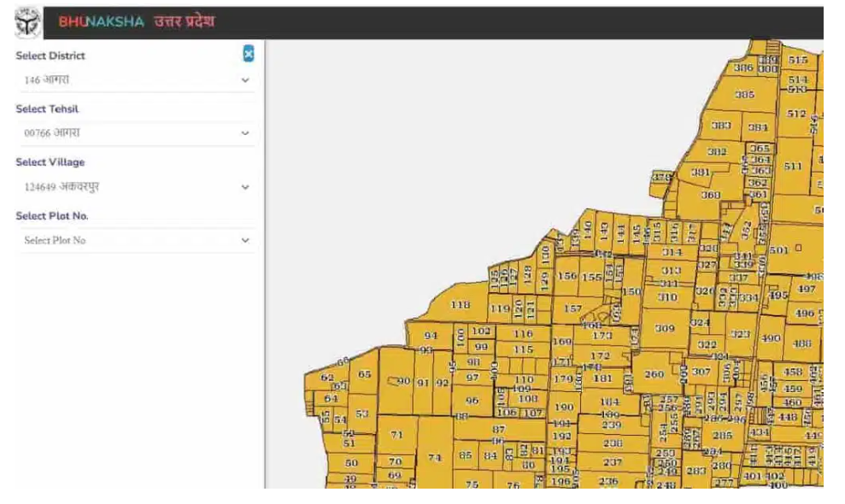This screenshot has height=504, width=845.
Task: Select plot 237 on the map
Action: 612,462
